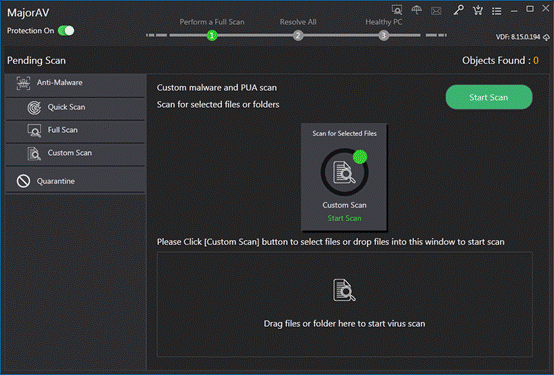Turn off the Protection On switch

pyautogui.click(x=66, y=31)
